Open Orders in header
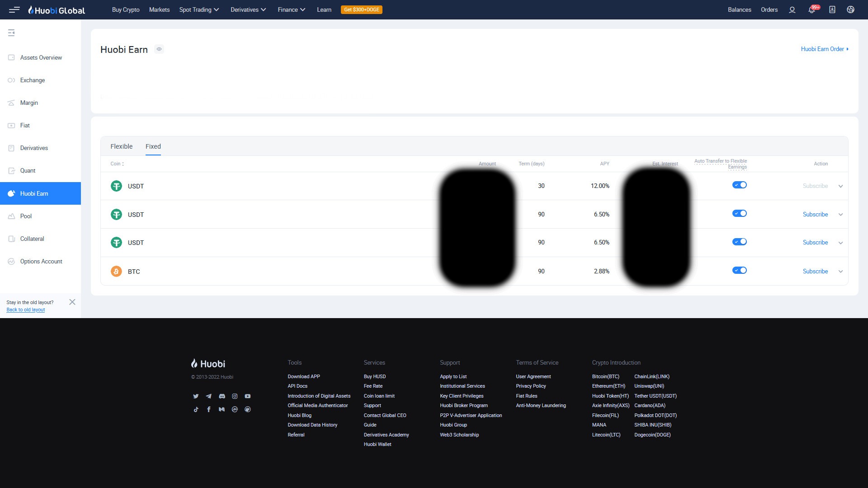This screenshot has height=488, width=868. point(769,9)
